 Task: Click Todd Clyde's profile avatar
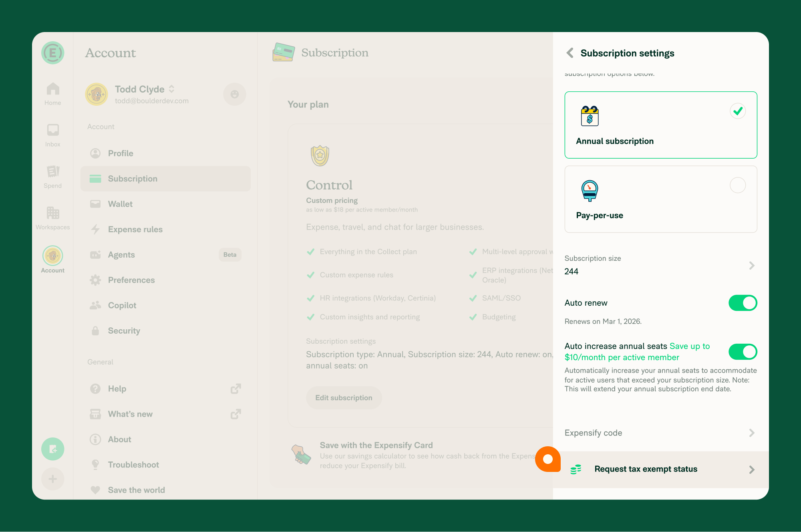tap(97, 94)
